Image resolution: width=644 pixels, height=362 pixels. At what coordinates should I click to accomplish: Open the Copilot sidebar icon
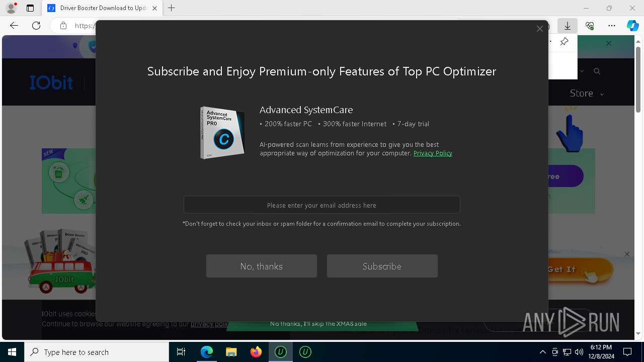632,26
